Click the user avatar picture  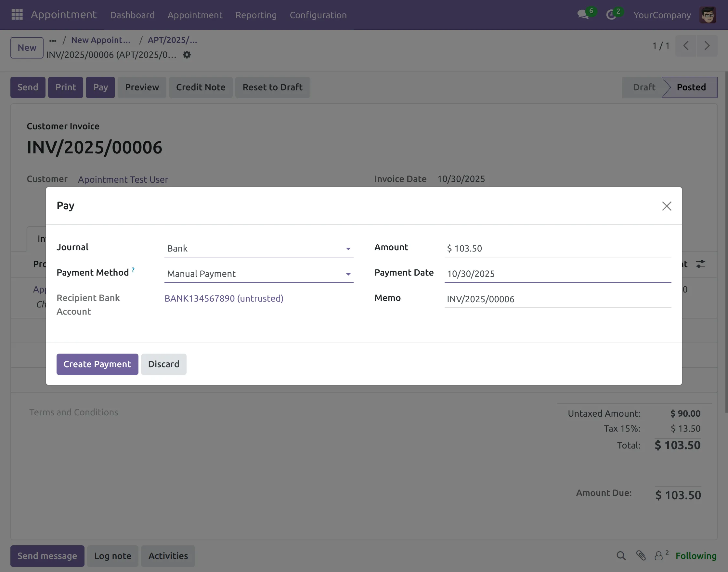click(708, 15)
